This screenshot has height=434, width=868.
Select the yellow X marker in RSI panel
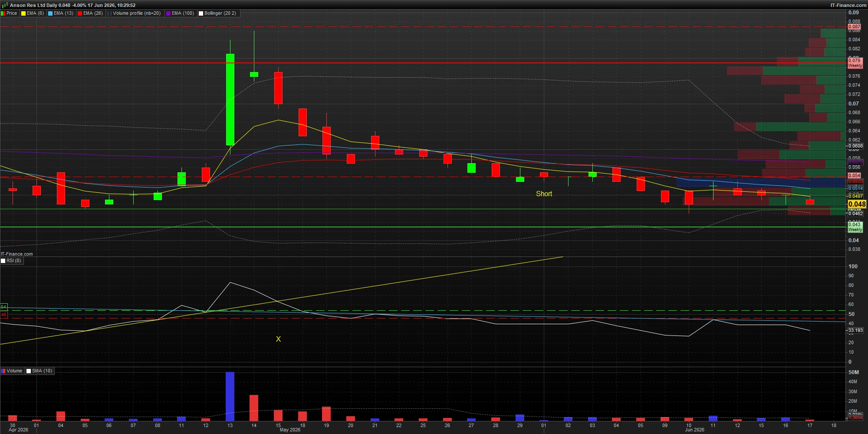(278, 339)
